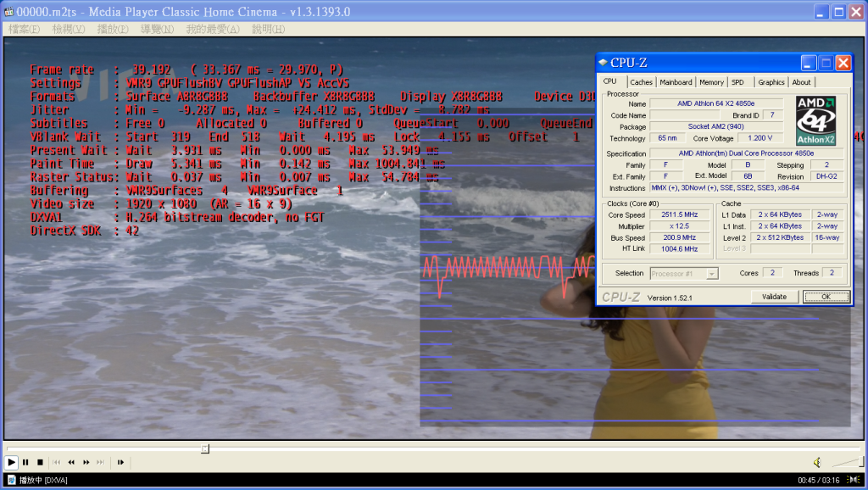Viewport: 868px width, 490px height.
Task: Skip to the previous chapter
Action: 57,462
